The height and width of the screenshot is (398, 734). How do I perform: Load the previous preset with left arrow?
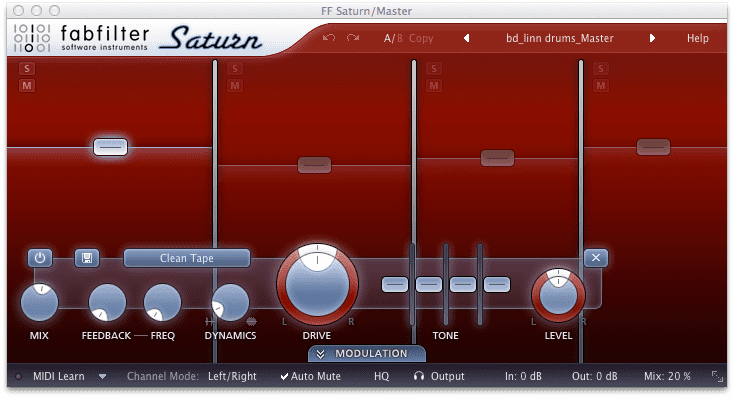466,38
